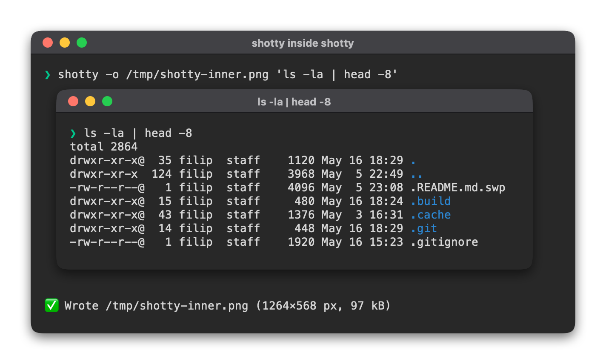Click the path '/tmp/shotty-inner.png' in the 'Wrote' line
This screenshot has height=364, width=606.
pos(177,306)
